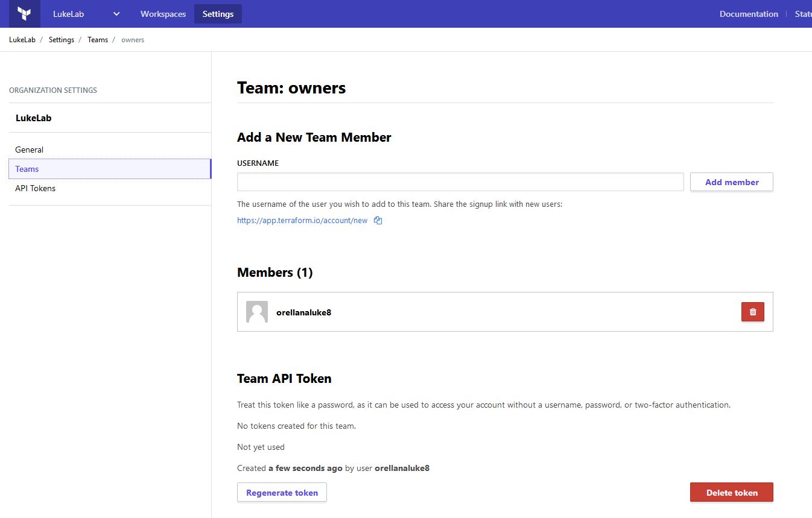Viewport: 812px width, 518px height.
Task: Click the ORGANIZATION SETTINGS label
Action: 53,90
